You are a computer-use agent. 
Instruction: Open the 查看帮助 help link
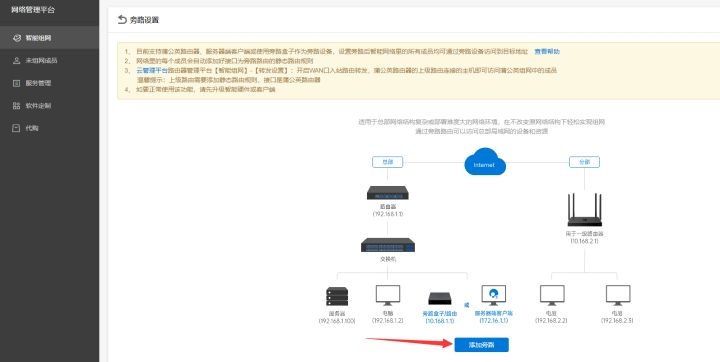click(x=547, y=51)
